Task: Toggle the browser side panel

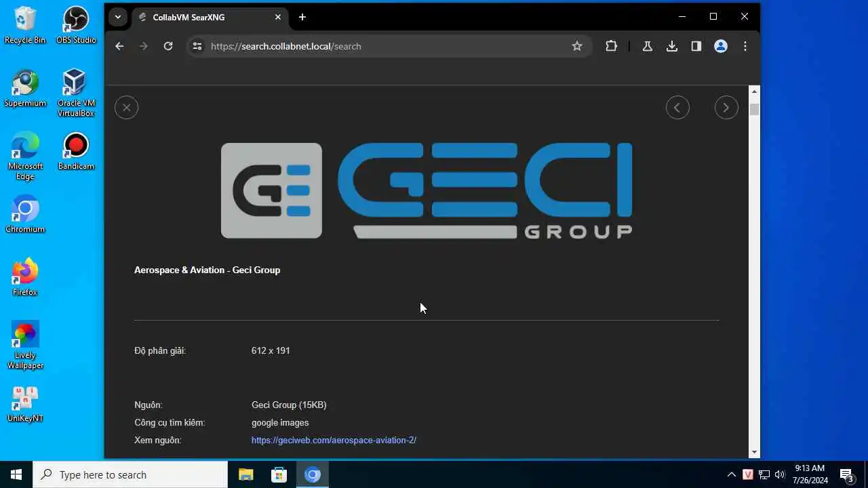Action: (696, 46)
